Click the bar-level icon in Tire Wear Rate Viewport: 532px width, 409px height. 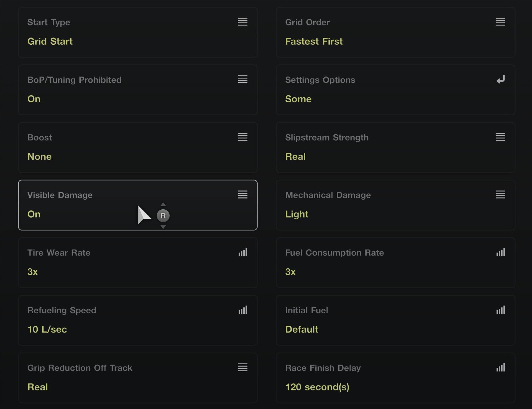point(242,252)
